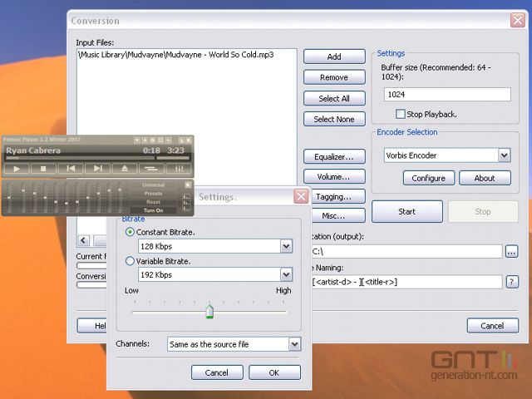Expand the Channels dropdown
This screenshot has height=399, width=532.
click(294, 344)
